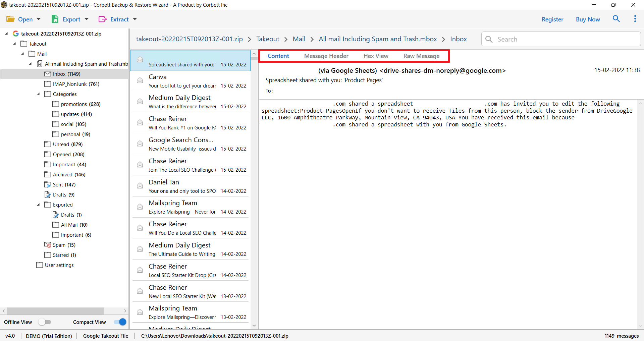Click envelope icon of Mailspring Explore—Never message

pyautogui.click(x=140, y=207)
